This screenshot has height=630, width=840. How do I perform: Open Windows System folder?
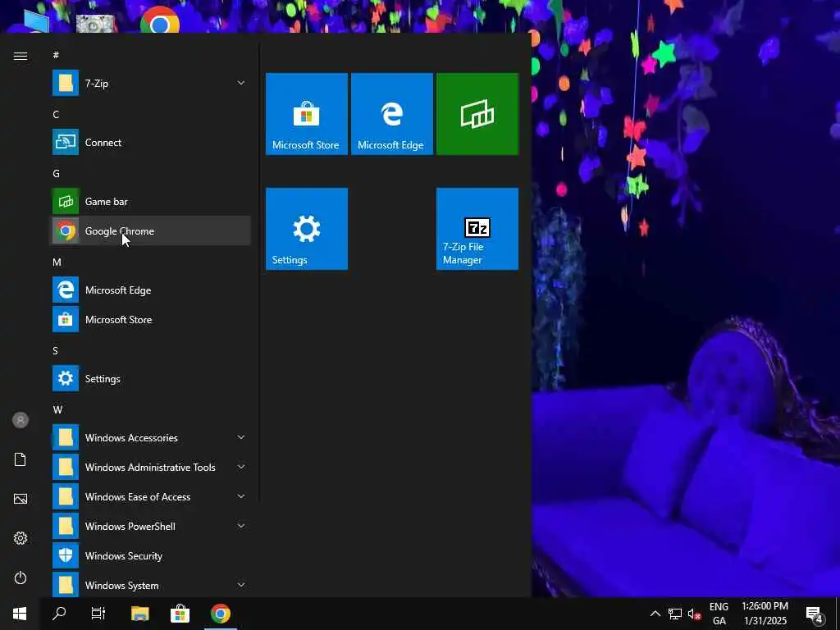tap(150, 585)
